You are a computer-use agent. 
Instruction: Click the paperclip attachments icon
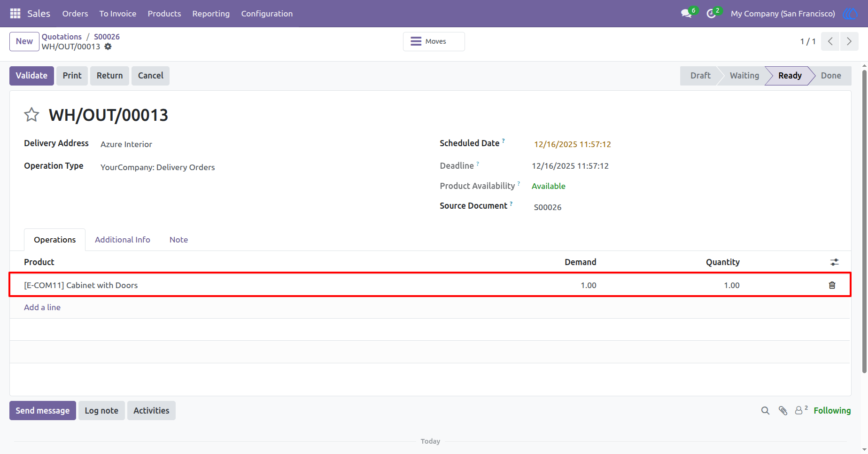[783, 411]
